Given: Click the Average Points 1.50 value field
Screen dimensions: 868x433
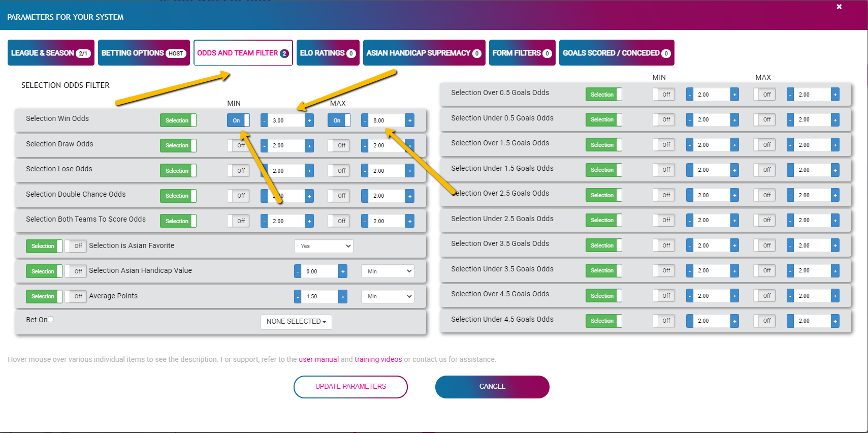Looking at the screenshot, I should (x=320, y=296).
